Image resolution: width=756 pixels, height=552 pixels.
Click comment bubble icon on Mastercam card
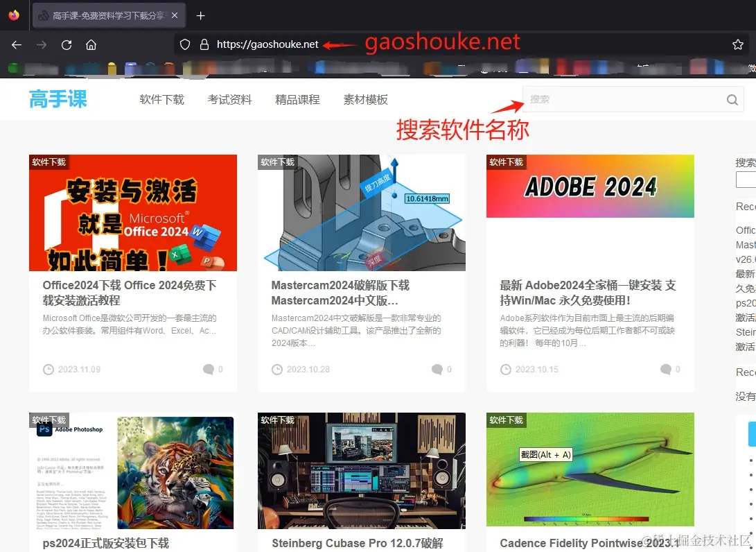(437, 370)
